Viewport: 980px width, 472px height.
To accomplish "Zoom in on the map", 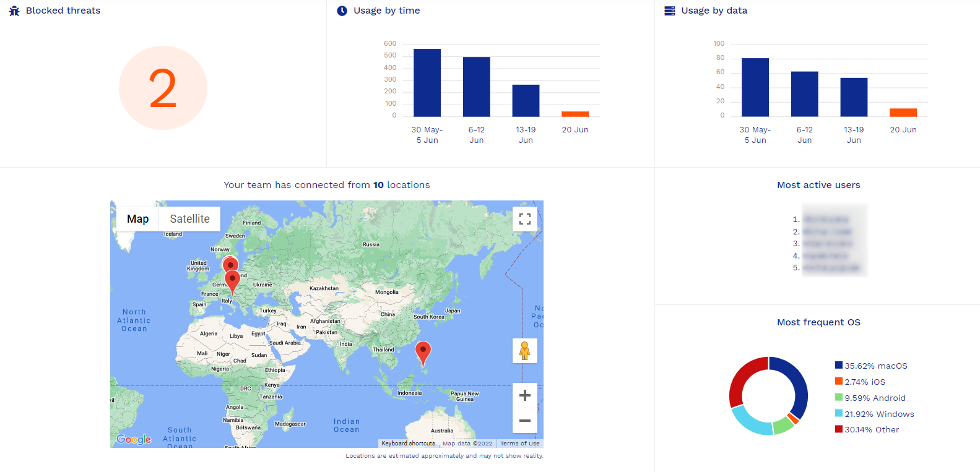I will (x=525, y=396).
